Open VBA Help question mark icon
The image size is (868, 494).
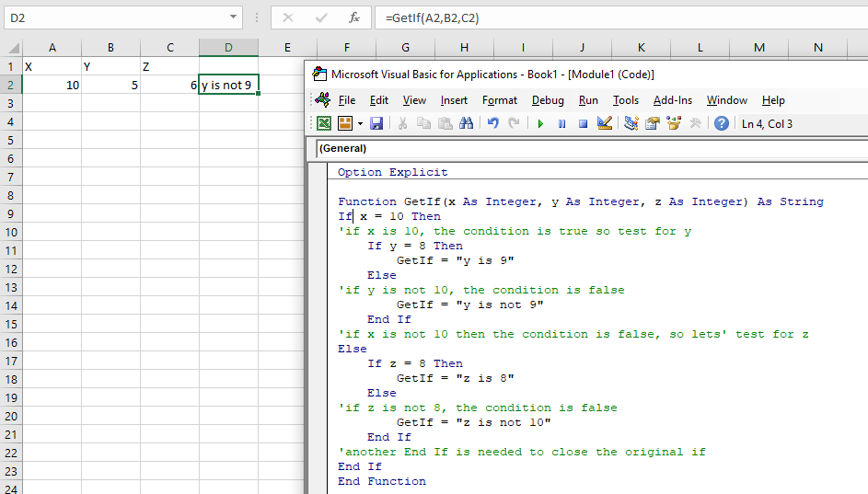pos(722,123)
